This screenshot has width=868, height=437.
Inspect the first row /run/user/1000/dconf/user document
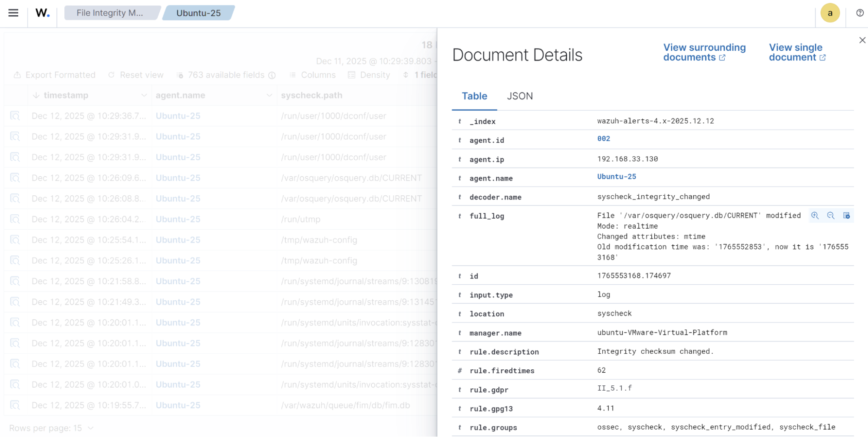pyautogui.click(x=15, y=116)
